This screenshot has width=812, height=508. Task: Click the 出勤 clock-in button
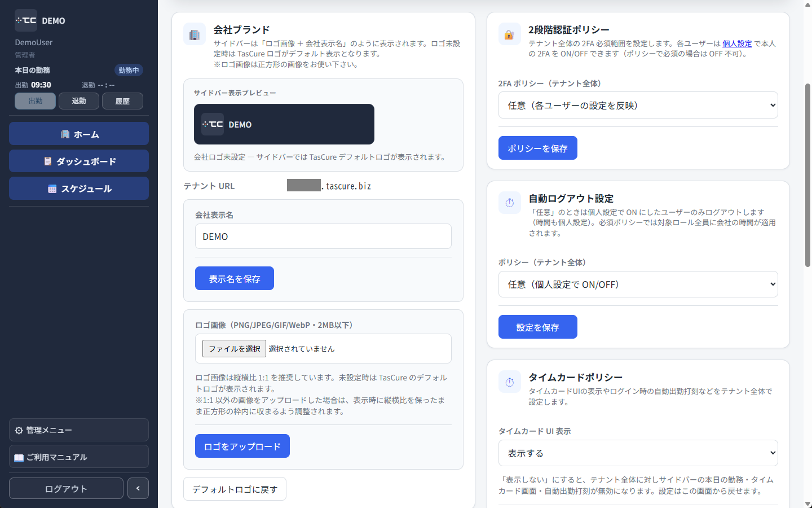pos(36,101)
